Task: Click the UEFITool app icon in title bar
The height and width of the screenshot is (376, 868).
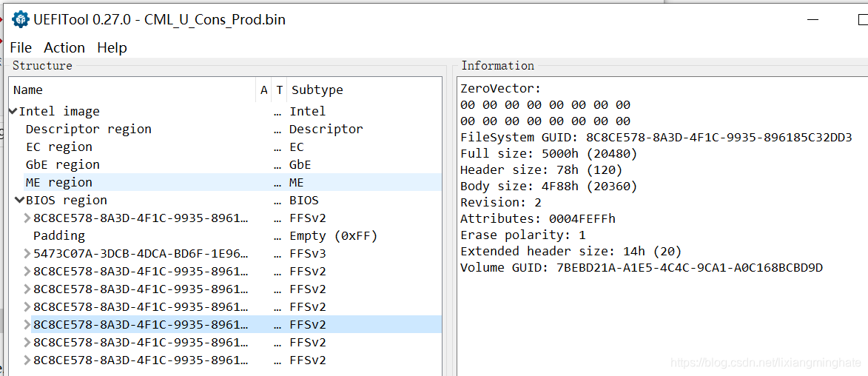Action: [21, 20]
